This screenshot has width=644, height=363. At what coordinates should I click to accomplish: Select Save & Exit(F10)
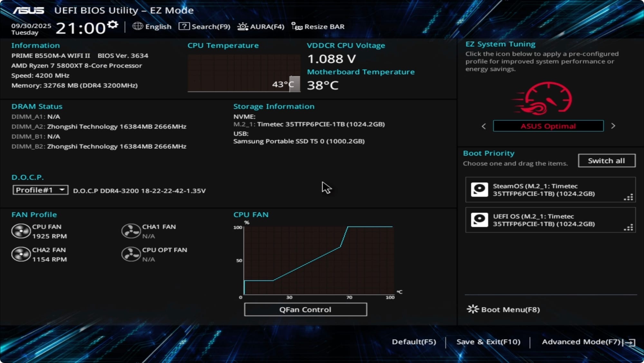click(x=488, y=342)
